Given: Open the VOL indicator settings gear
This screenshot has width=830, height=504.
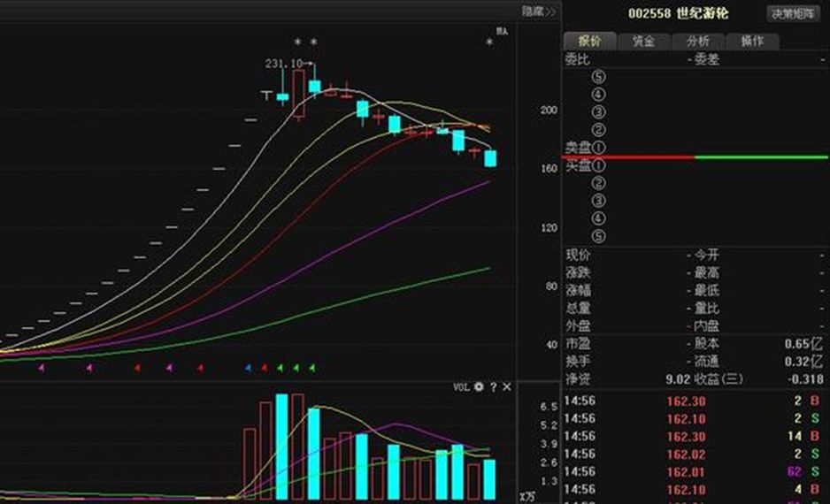Looking at the screenshot, I should 479,386.
